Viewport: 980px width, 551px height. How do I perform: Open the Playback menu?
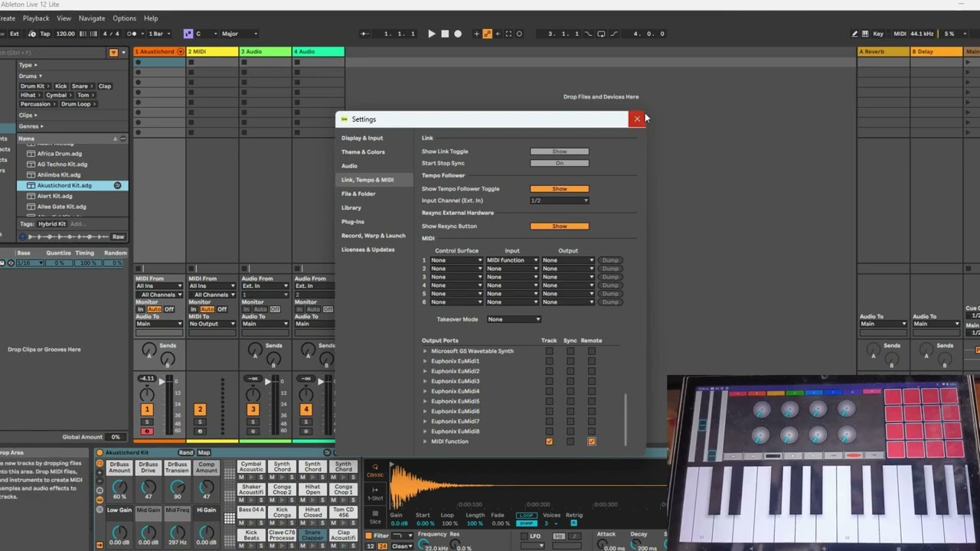tap(36, 18)
